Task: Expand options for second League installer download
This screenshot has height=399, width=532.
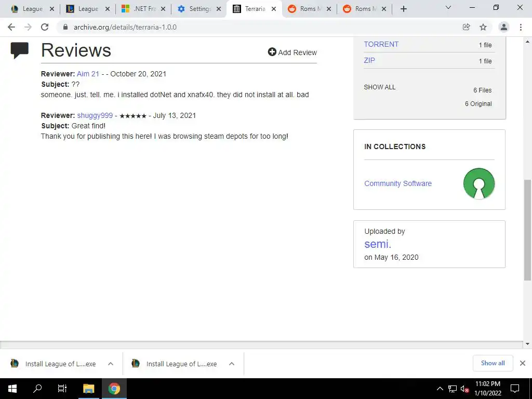Action: [232, 364]
